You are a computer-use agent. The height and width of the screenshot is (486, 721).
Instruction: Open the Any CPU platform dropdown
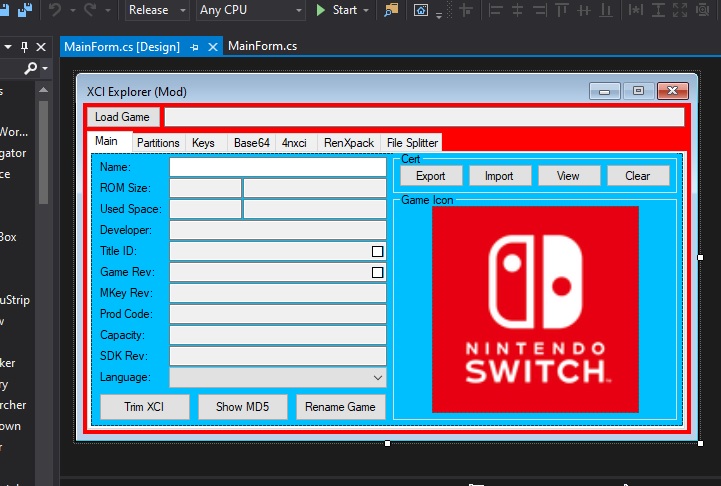251,10
